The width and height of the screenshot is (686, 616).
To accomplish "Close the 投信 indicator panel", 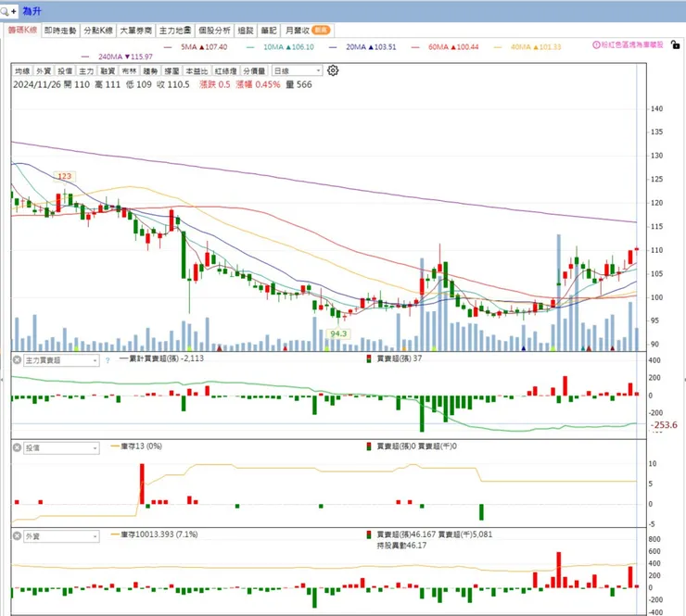I will pos(17,447).
